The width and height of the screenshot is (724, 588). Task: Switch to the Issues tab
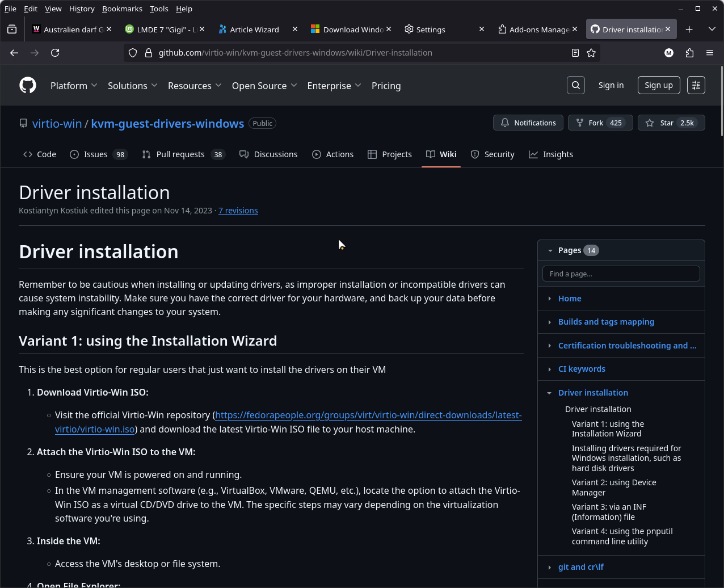[x=98, y=154]
